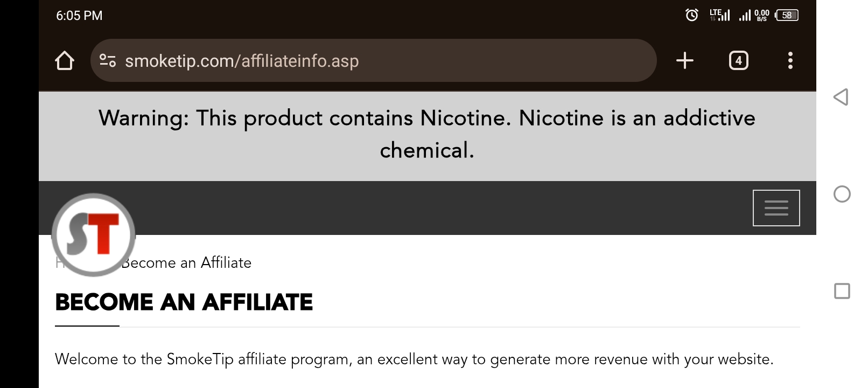Screen dimensions: 868x388
Task: Tap the browser home icon
Action: (65, 60)
